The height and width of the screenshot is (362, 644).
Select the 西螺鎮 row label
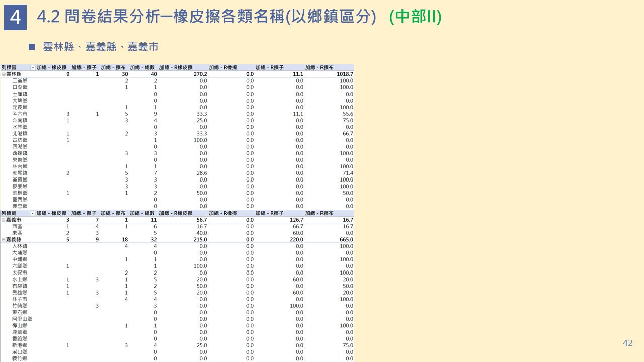20,153
